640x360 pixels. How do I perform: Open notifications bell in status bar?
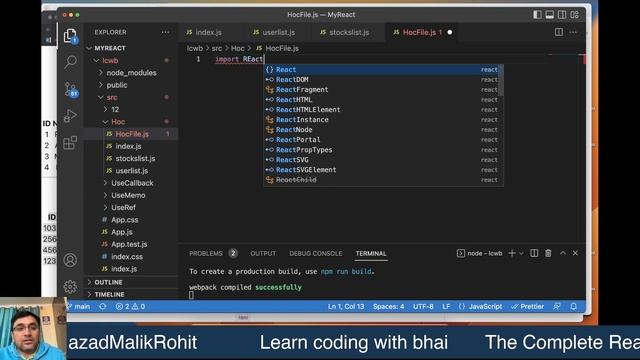click(573, 307)
